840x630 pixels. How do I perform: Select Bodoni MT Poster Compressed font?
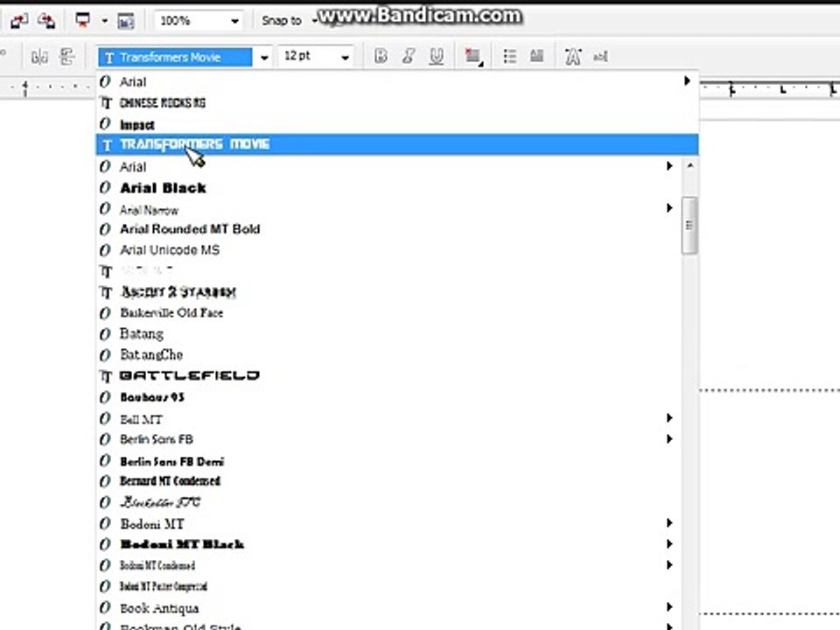point(388,586)
